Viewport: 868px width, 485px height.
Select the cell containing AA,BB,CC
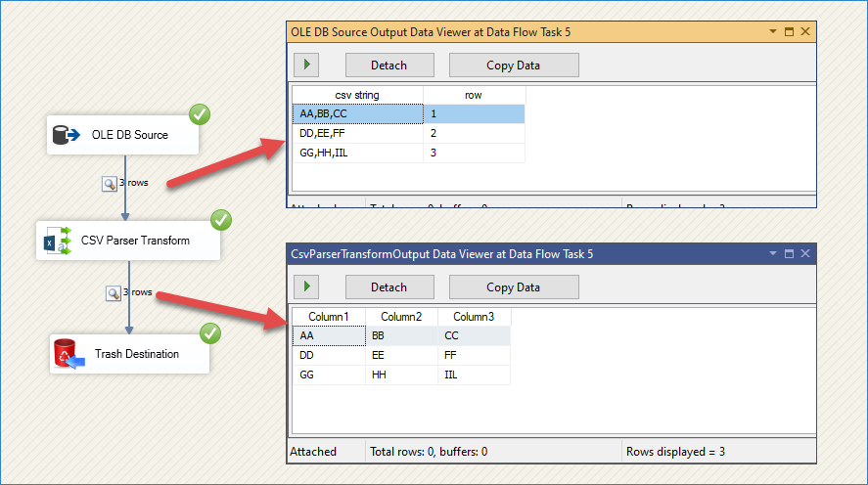coord(357,114)
